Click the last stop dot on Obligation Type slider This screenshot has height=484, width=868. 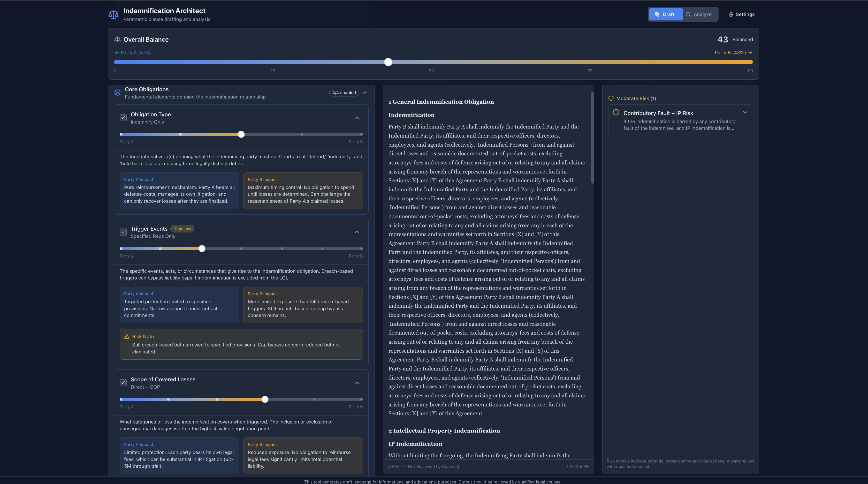pyautogui.click(x=361, y=134)
